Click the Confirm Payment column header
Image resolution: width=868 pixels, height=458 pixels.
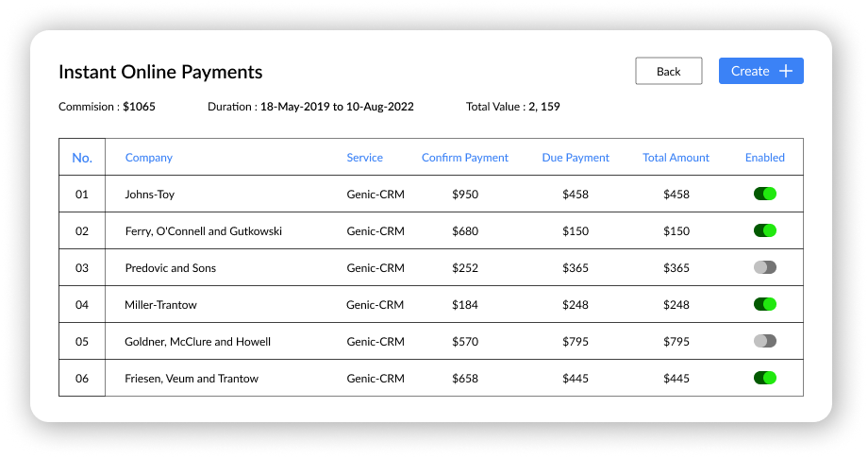pyautogui.click(x=465, y=158)
